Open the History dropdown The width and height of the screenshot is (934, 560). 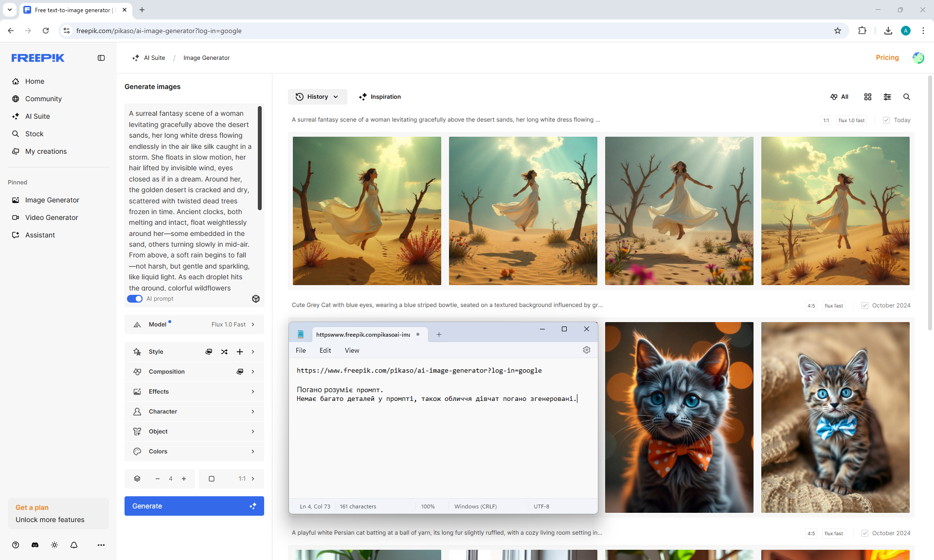click(317, 97)
